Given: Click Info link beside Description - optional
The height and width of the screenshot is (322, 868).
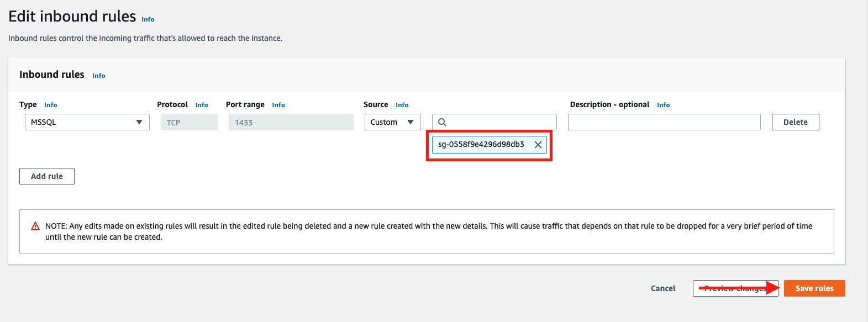Looking at the screenshot, I should (x=663, y=105).
